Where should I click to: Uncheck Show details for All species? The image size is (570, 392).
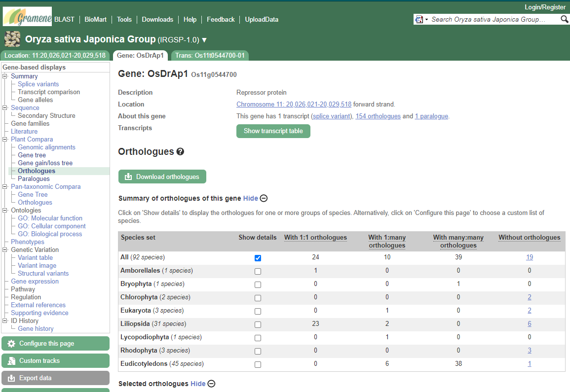tap(258, 258)
